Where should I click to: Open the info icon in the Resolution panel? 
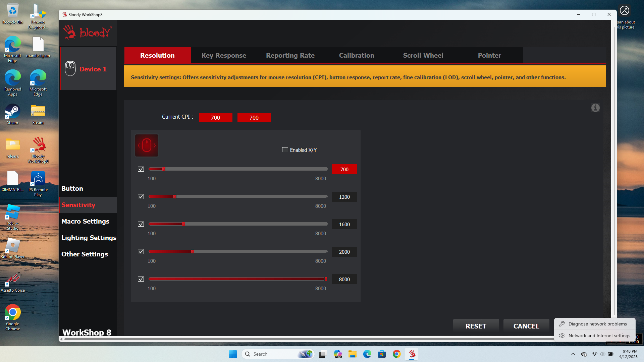595,108
